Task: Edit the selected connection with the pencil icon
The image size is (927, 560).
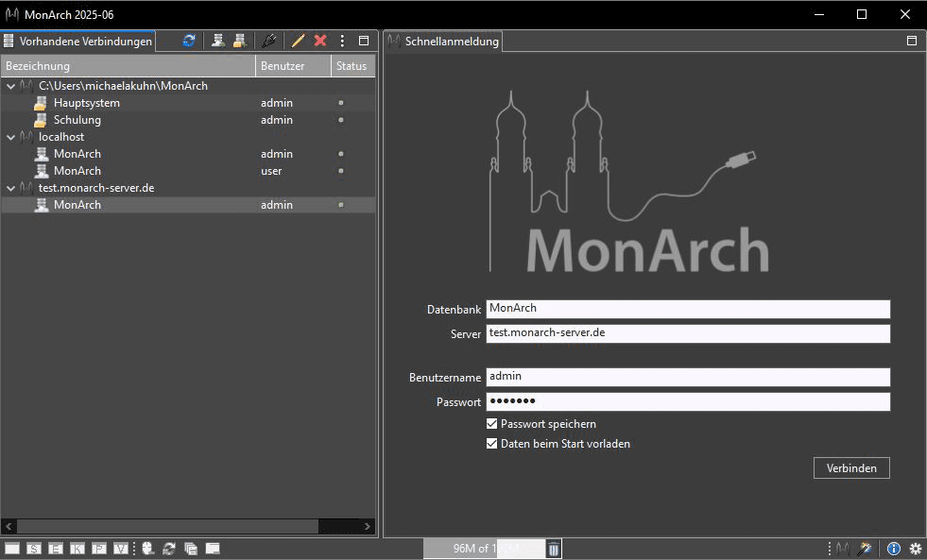Action: pyautogui.click(x=298, y=41)
